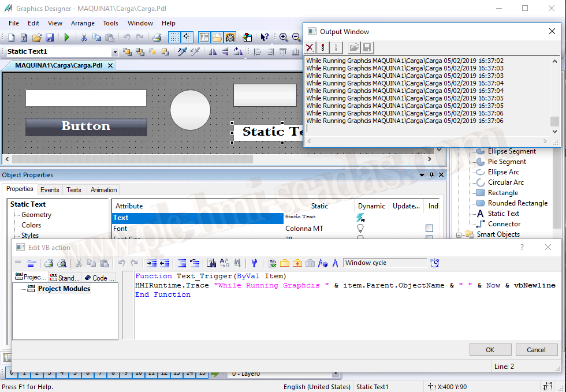Click the green Runtime start arrow
566x392 pixels.
(x=67, y=38)
